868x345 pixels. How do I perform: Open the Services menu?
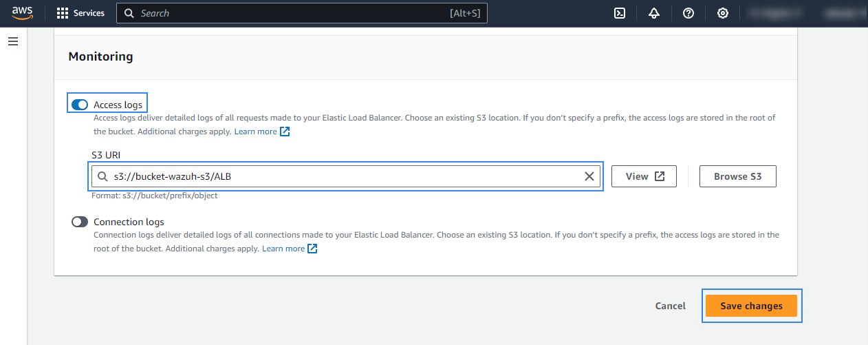80,13
